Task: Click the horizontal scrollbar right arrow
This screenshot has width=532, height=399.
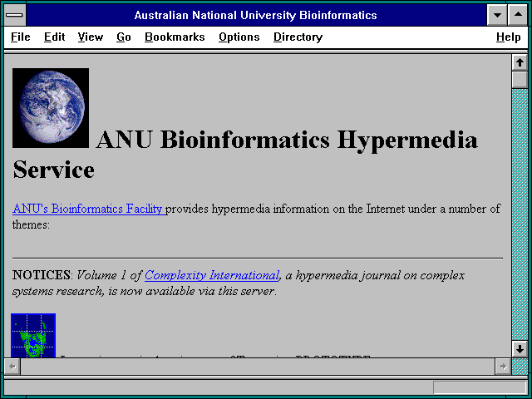Action: pos(503,367)
